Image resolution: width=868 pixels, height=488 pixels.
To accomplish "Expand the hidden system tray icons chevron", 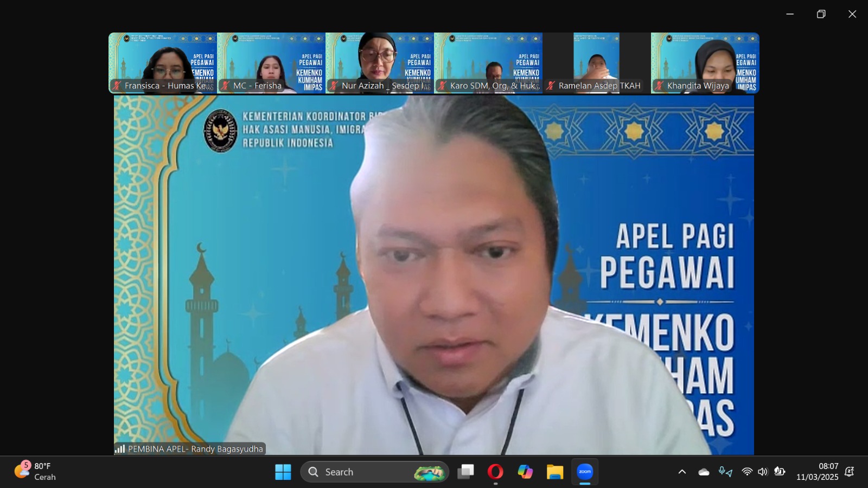I will [x=682, y=472].
